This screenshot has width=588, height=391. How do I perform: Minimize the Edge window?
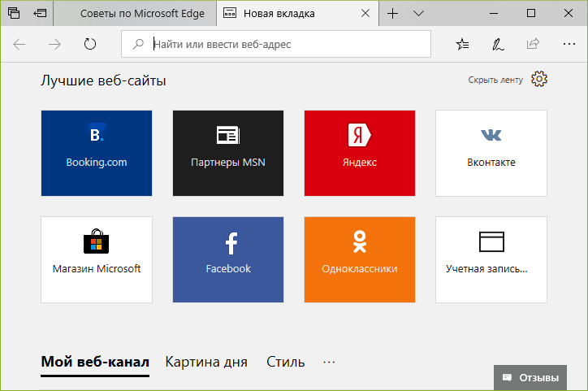coord(494,14)
